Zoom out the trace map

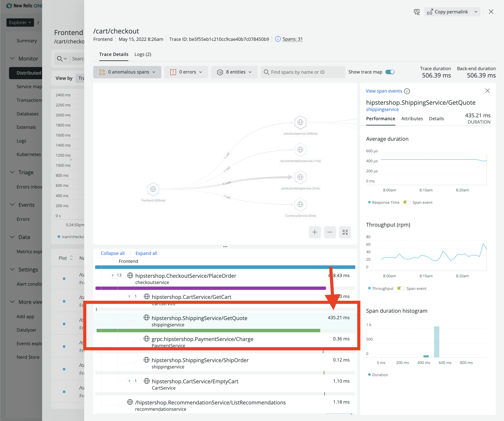click(x=330, y=232)
